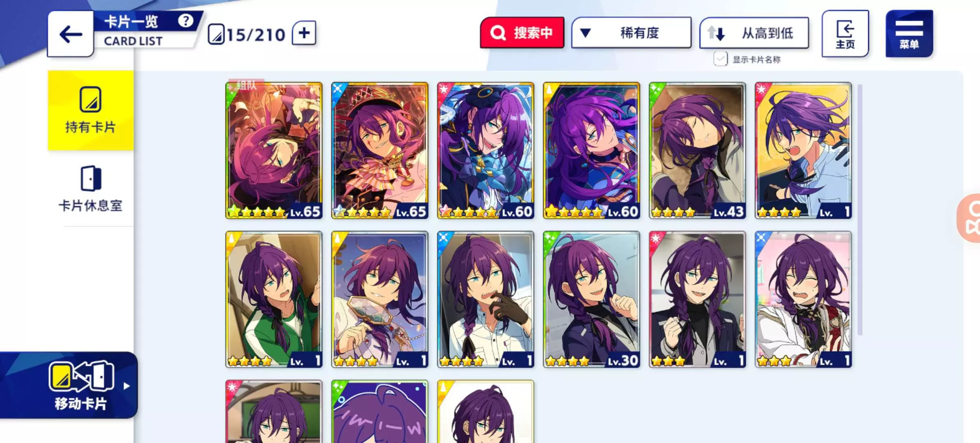980x443 pixels.
Task: Expand card capacity with the plus button
Action: click(x=304, y=33)
